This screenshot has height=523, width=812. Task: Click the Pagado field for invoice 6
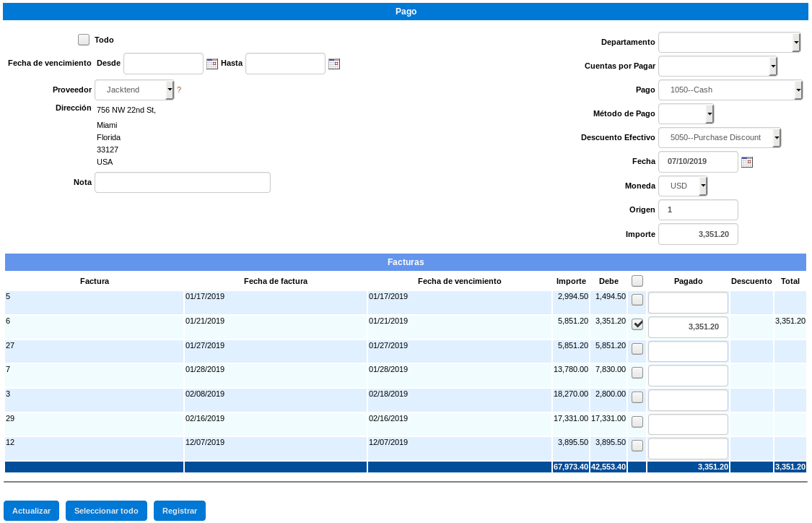coord(689,327)
